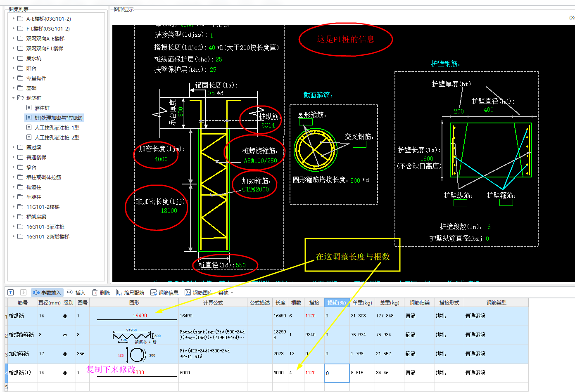Image resolution: width=575 pixels, height=392 pixels.
Task: Collapse the 现浇桩 folder
Action: pyautogui.click(x=13, y=98)
